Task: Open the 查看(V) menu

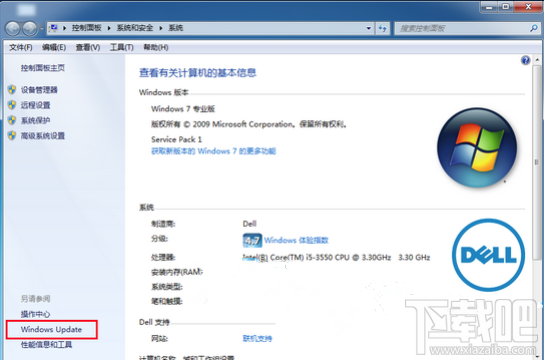Action: (x=88, y=47)
